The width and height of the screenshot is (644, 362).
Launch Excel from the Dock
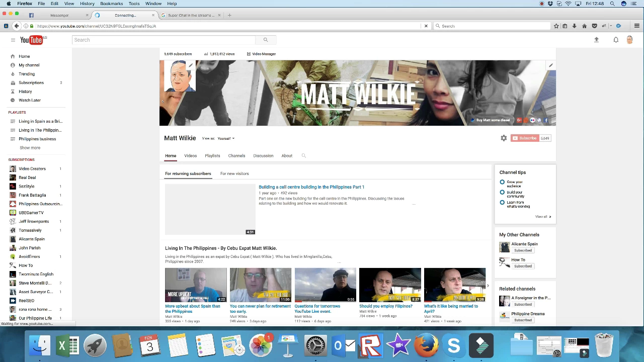67,346
